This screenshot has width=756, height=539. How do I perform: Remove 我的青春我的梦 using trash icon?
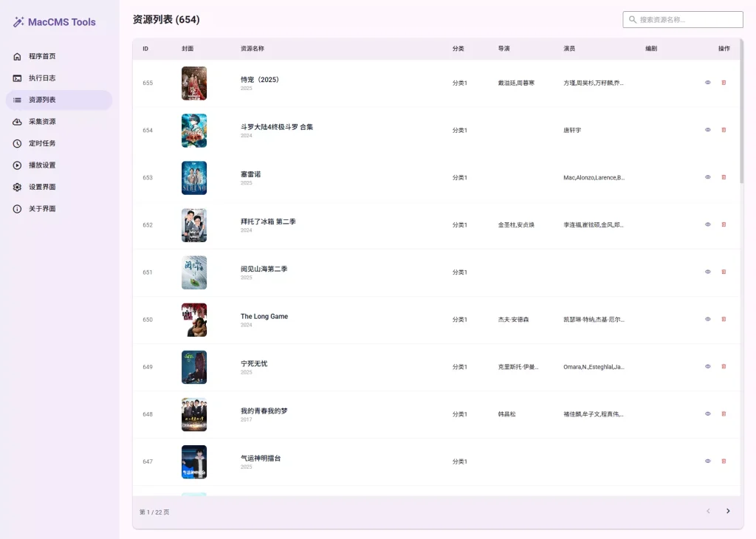pyautogui.click(x=724, y=413)
